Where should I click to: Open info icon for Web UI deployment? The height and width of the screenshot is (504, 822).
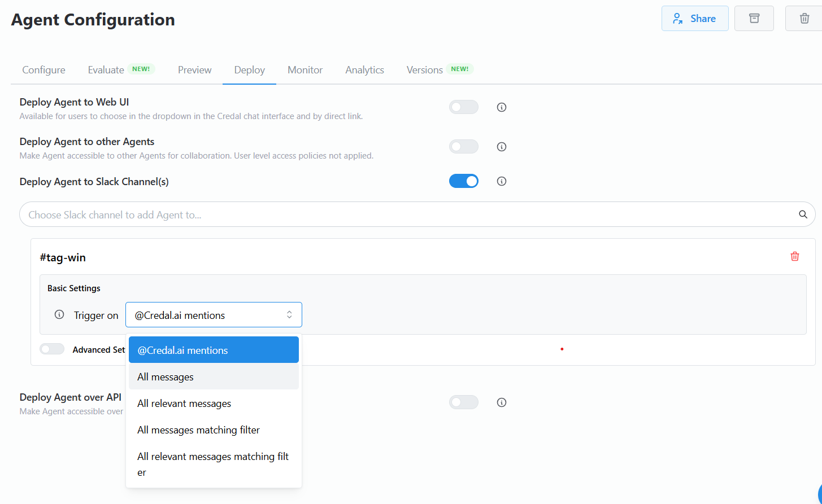[501, 107]
